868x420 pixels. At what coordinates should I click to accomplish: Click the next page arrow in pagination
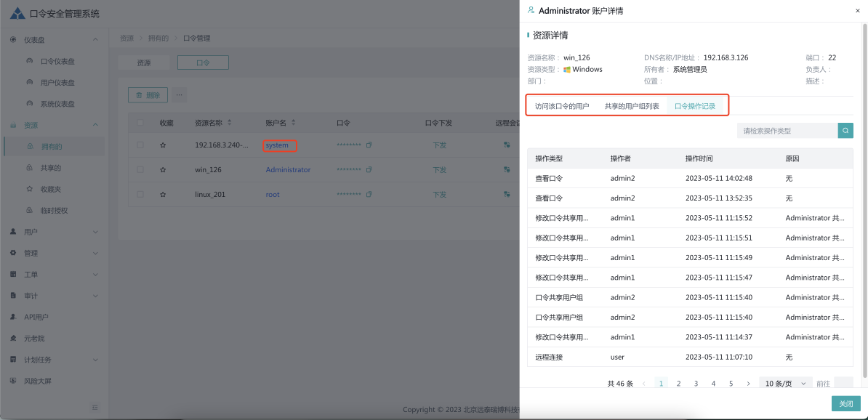coord(748,384)
